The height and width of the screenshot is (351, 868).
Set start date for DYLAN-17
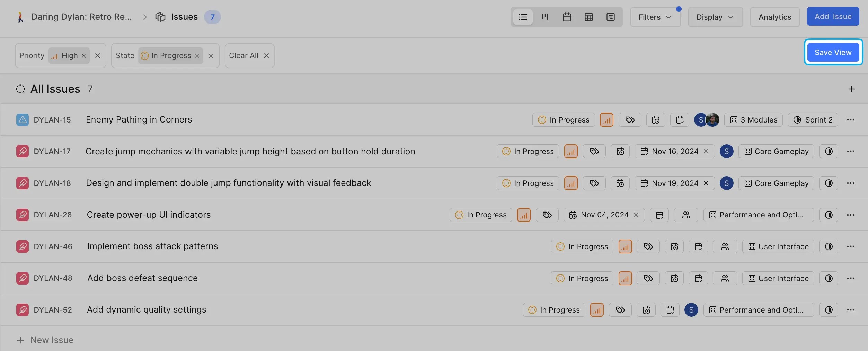620,151
